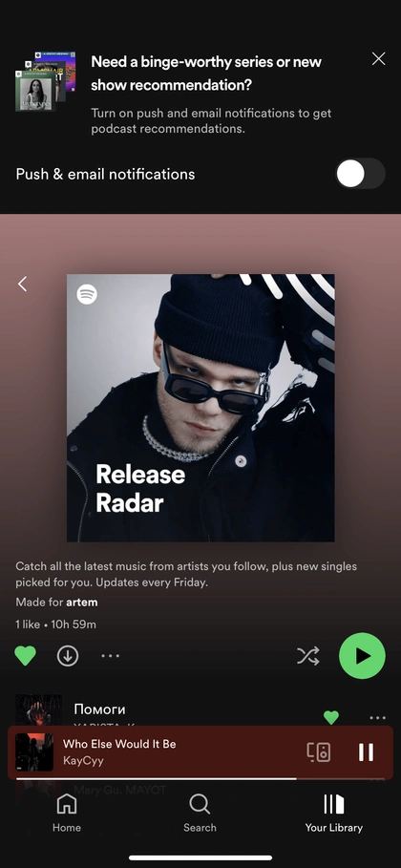Open more options for the song Помоги
This screenshot has height=868, width=401.
point(377,718)
